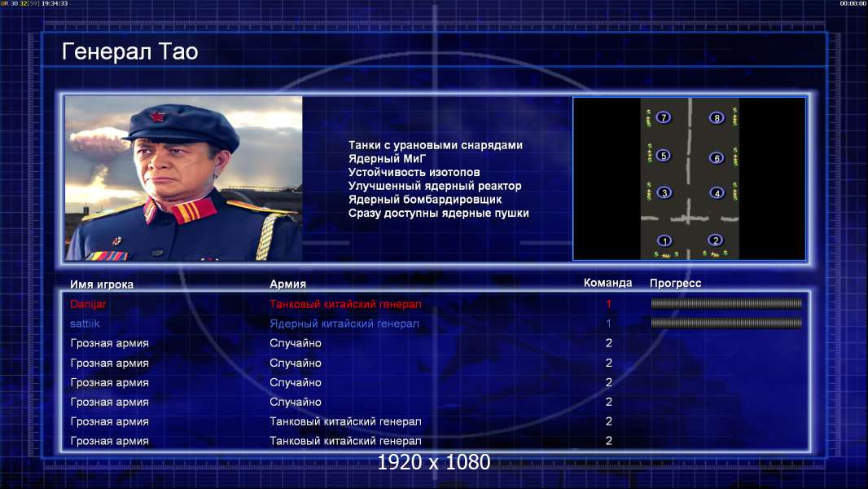Select the player name 'sattiik'
The height and width of the screenshot is (489, 868).
point(85,324)
